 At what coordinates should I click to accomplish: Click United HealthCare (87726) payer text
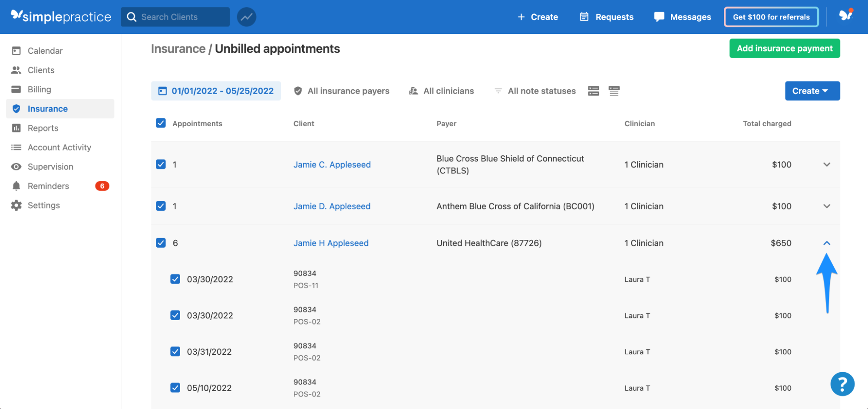(x=489, y=243)
